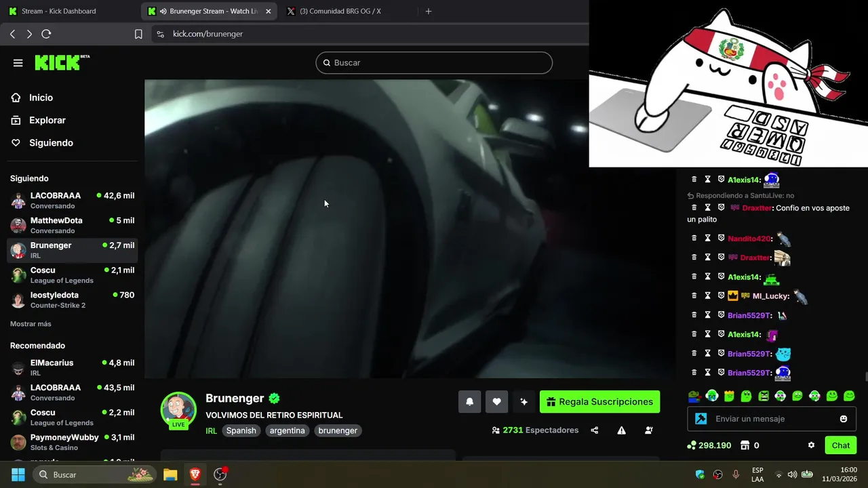Ban Draxtter via shield icon on palito message

coord(721,207)
